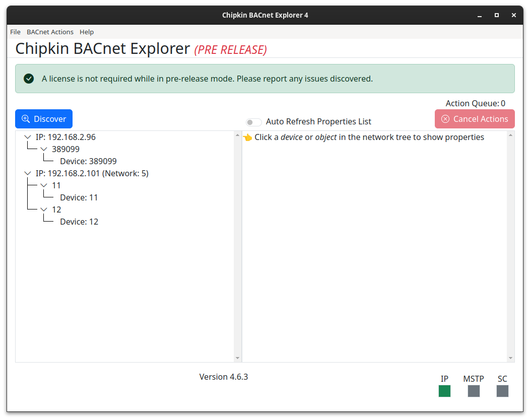Screen dimensions: 530x420
Task: Toggle Auto Refresh Properties List switch
Action: pos(253,122)
